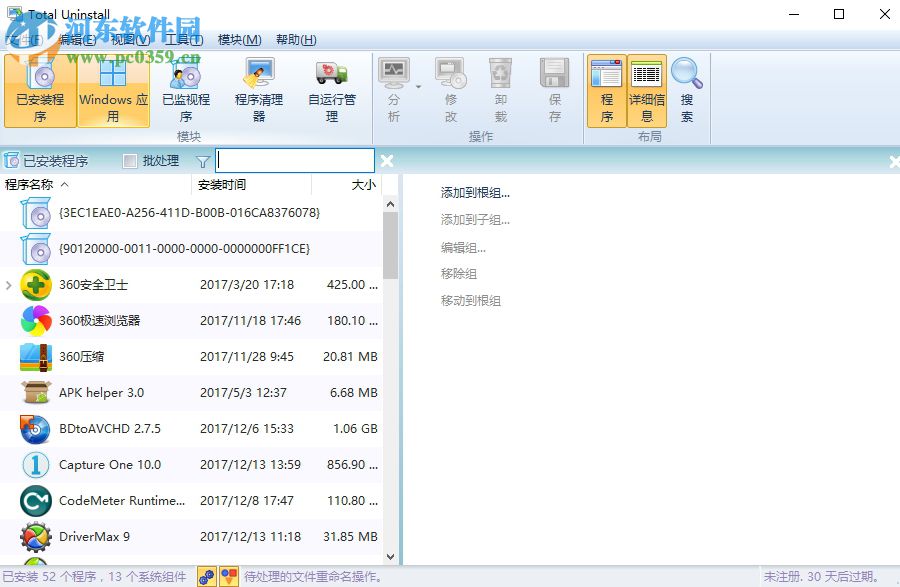Click inside the program filter input field
Screen dimensions: 900x587
pos(293,160)
